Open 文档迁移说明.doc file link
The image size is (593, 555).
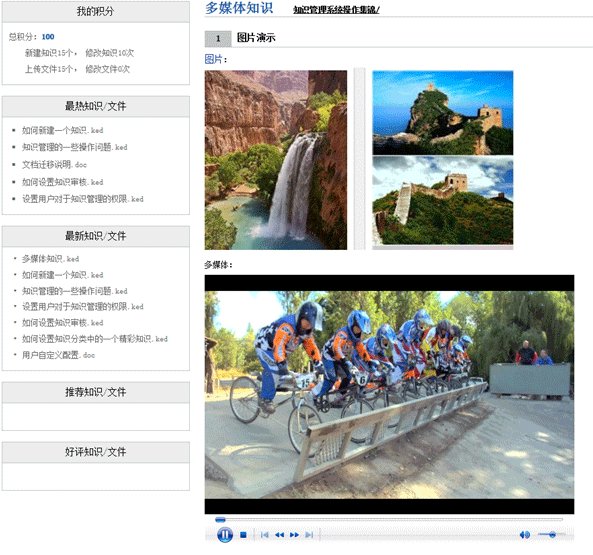coord(54,165)
